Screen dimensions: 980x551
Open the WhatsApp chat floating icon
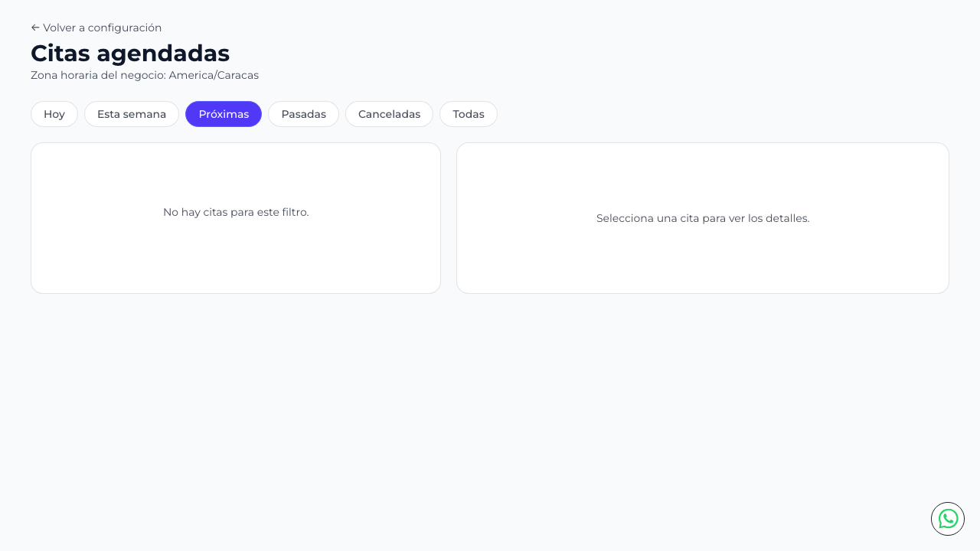click(x=948, y=519)
